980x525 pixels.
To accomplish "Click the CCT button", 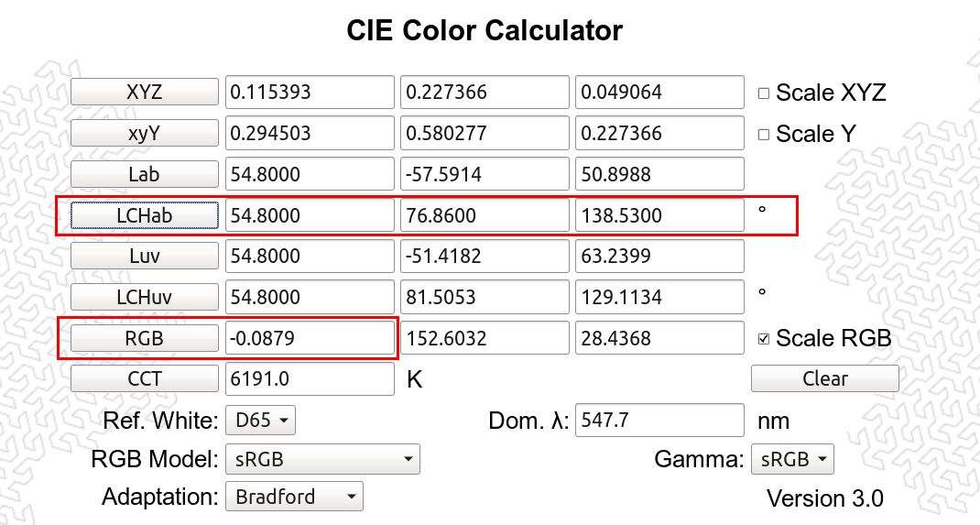I will click(145, 378).
